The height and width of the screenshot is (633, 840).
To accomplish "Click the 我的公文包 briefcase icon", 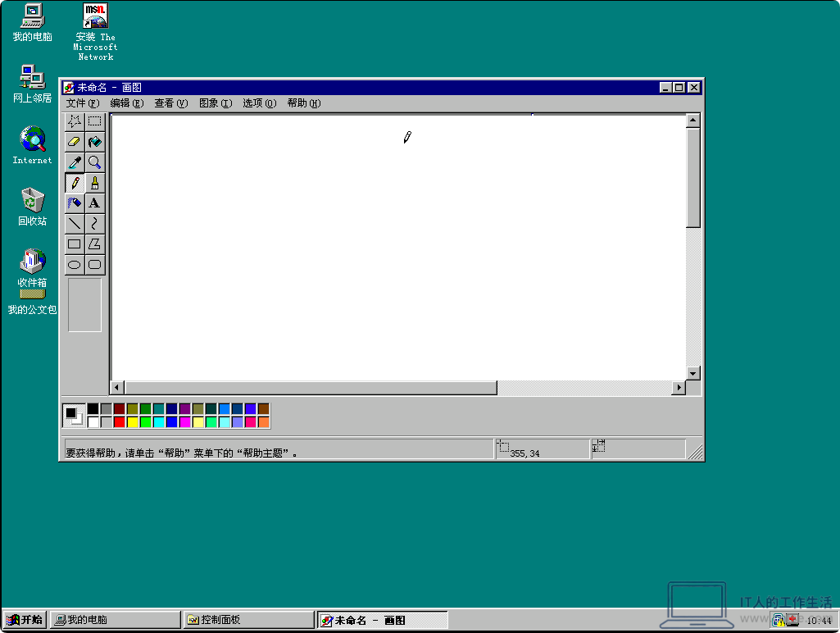I will 32,303.
